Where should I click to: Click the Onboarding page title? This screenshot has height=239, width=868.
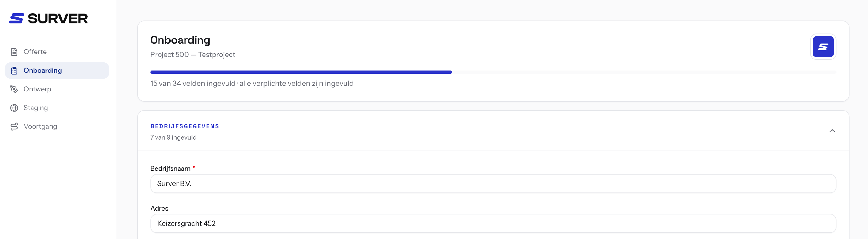point(180,40)
